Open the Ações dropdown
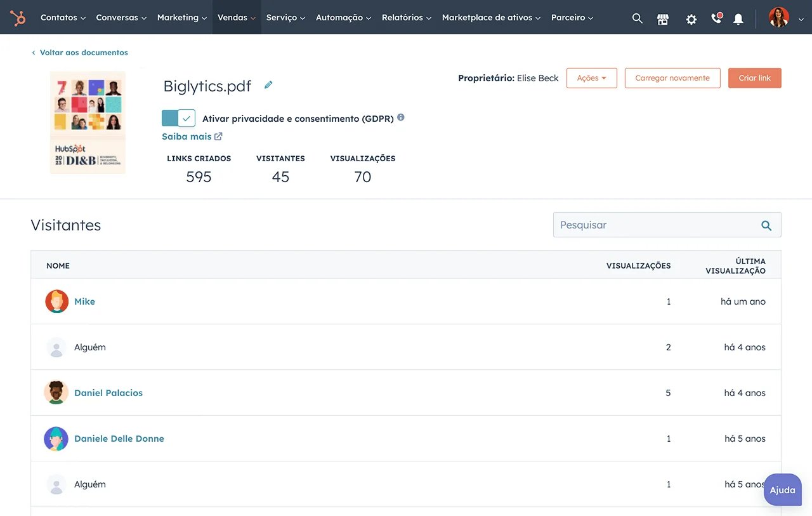The width and height of the screenshot is (812, 516). pyautogui.click(x=591, y=78)
